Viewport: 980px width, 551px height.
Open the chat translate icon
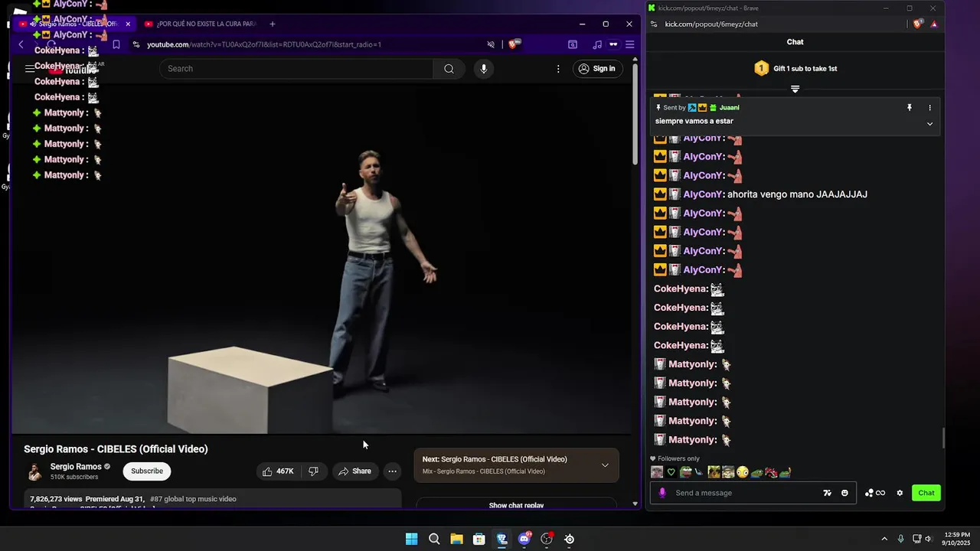point(828,493)
